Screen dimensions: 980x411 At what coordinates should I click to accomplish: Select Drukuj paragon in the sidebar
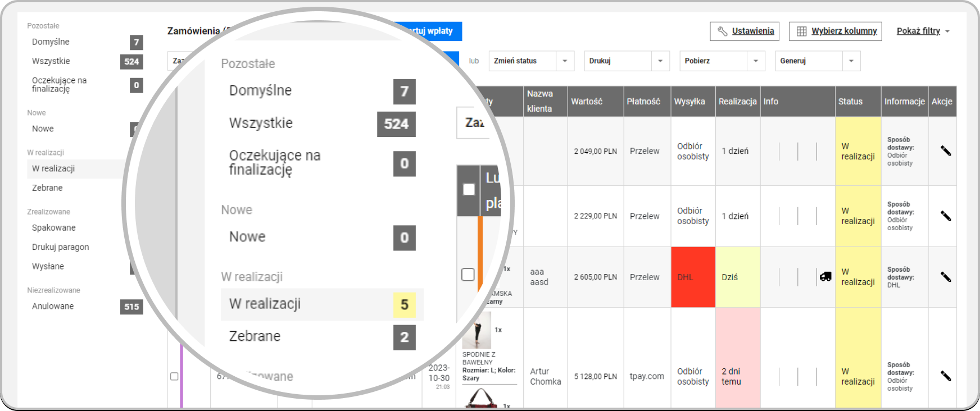[x=61, y=247]
